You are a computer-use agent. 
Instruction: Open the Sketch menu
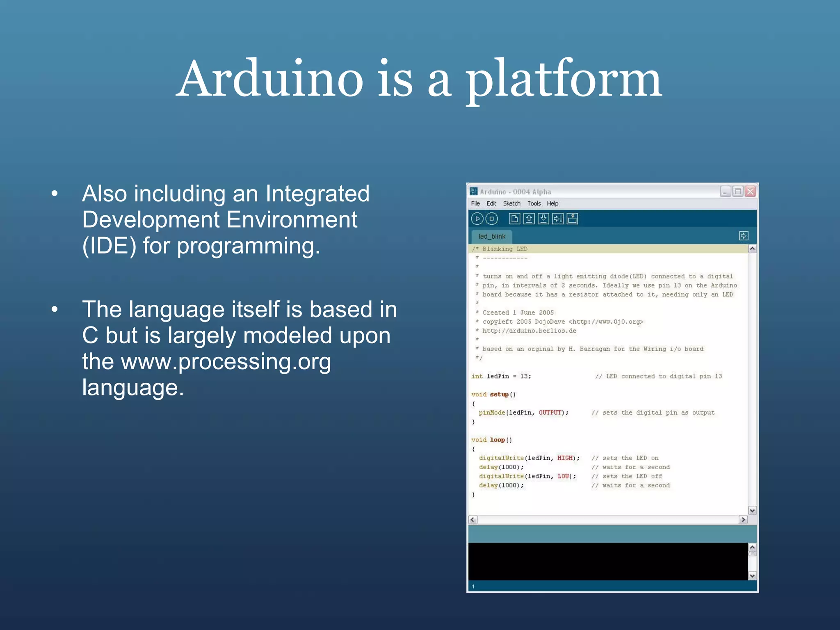511,203
